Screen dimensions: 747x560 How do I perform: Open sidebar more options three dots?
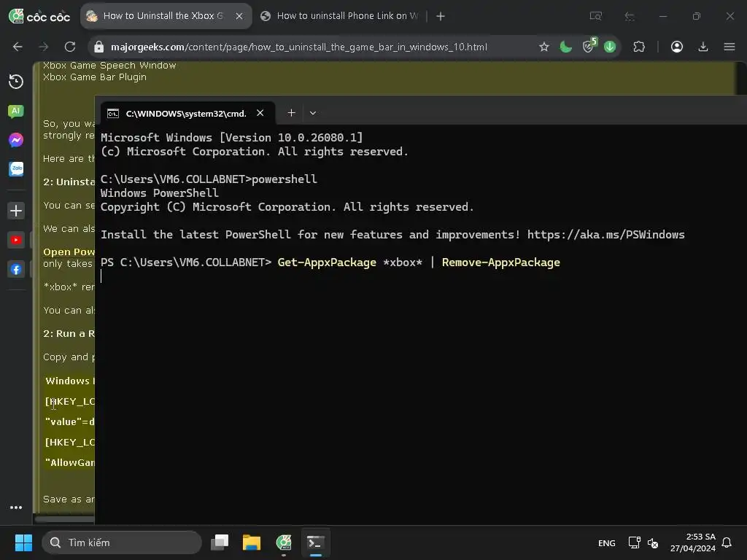click(x=16, y=507)
